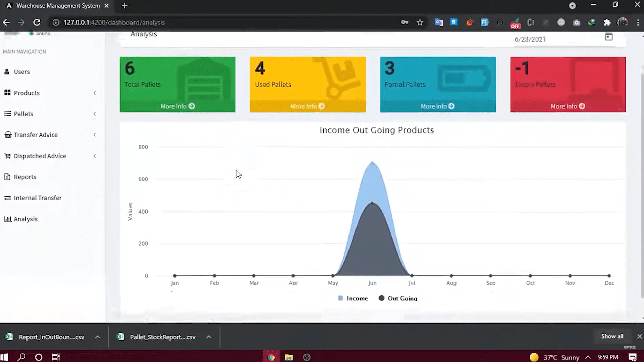
Task: Click the Reports sidebar icon
Action: 7,176
